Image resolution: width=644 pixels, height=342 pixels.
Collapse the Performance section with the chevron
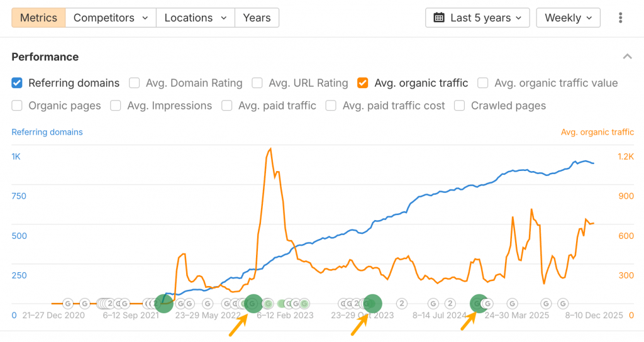(x=627, y=57)
